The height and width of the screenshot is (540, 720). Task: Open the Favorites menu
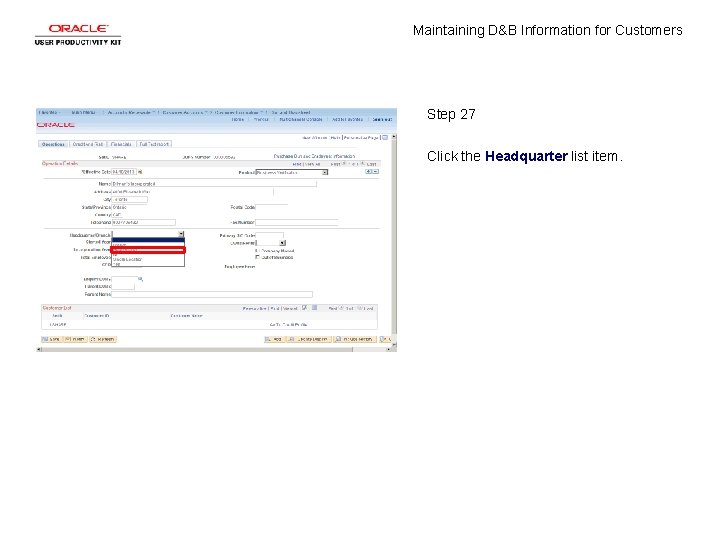tap(48, 112)
